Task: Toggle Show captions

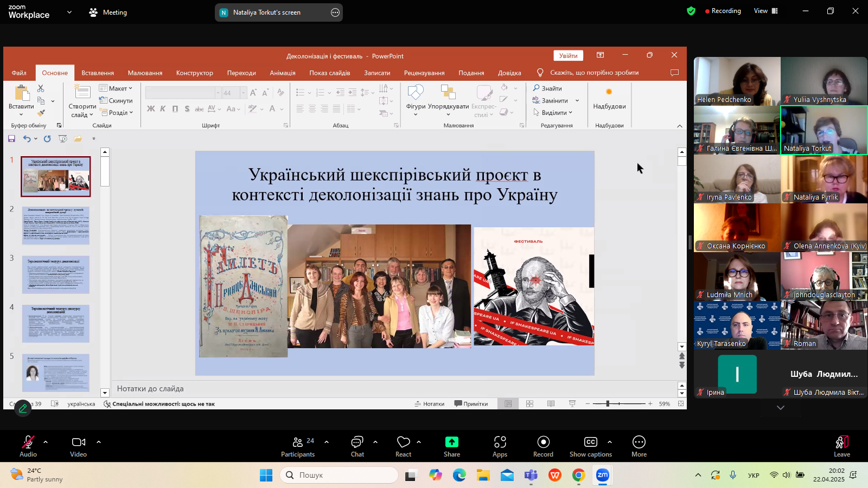Action: [x=590, y=442]
